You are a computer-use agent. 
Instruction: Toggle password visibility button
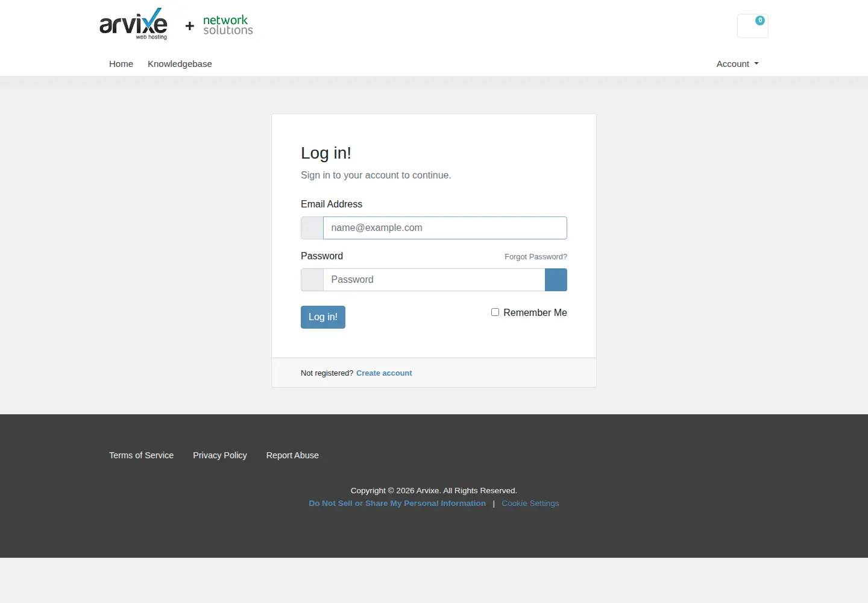[556, 280]
